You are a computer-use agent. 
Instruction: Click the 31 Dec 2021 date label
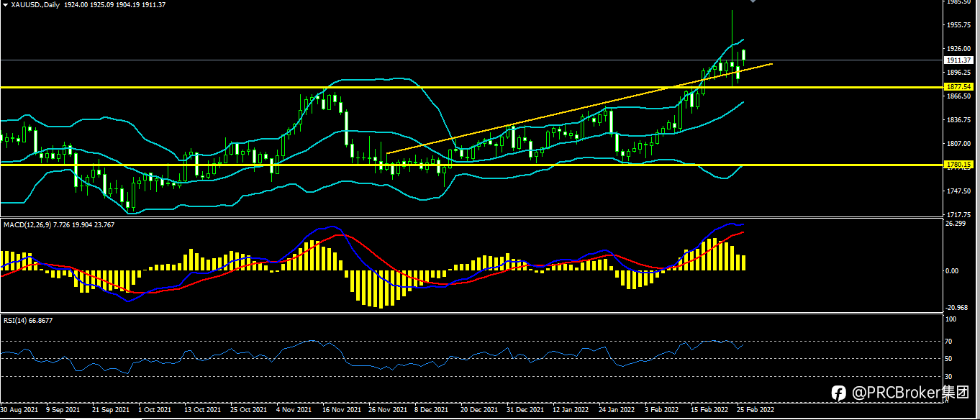pos(525,410)
